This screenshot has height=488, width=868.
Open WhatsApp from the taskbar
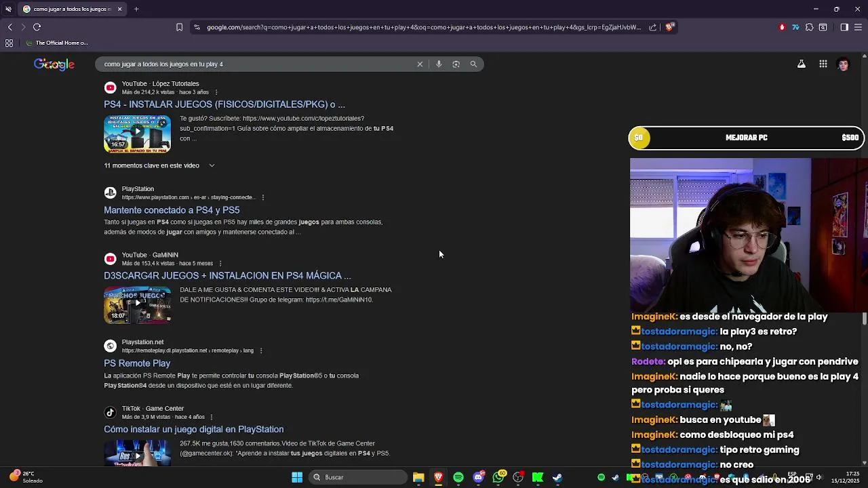(499, 477)
